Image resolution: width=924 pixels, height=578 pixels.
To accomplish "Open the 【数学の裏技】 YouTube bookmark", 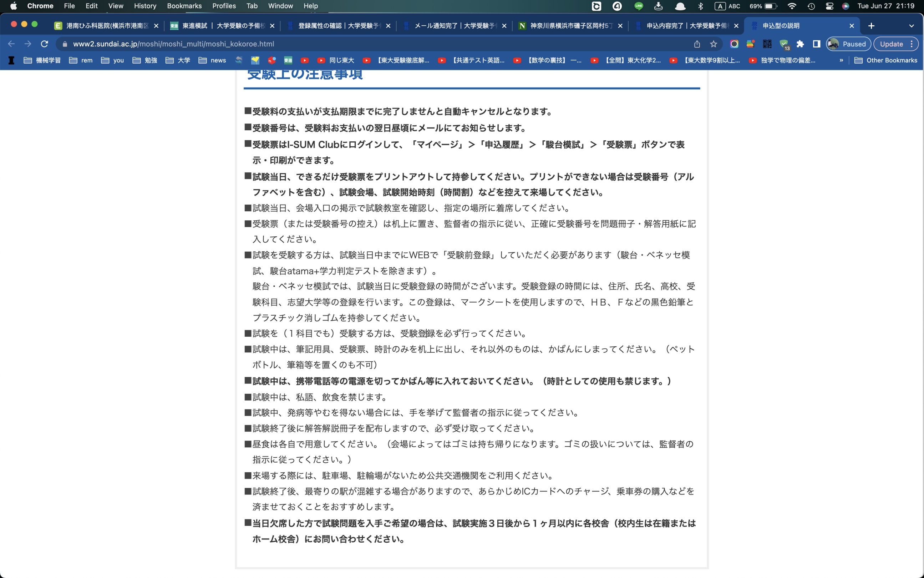I will point(547,60).
